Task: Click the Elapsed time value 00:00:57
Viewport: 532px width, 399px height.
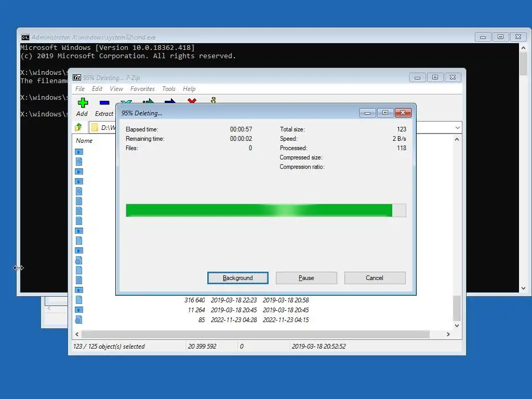Action: point(241,129)
